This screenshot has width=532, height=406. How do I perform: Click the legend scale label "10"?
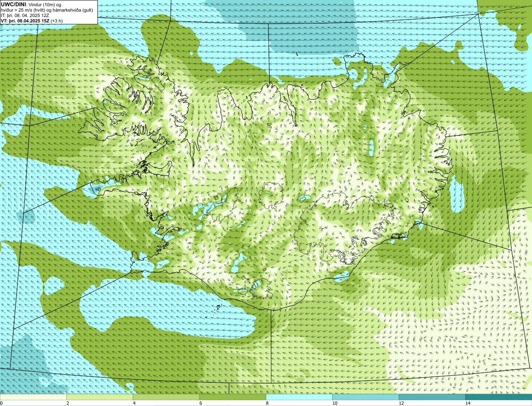(x=335, y=403)
